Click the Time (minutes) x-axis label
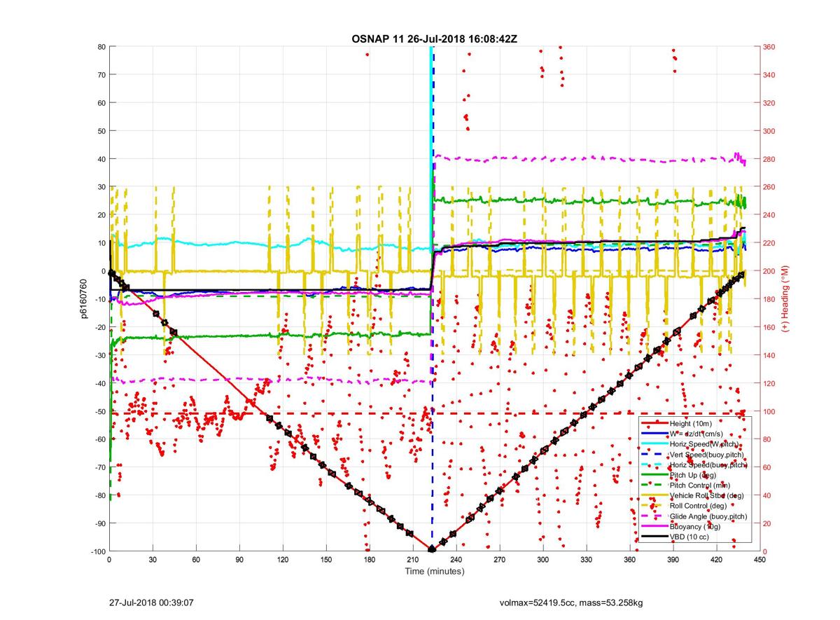The image size is (840, 620). pos(434,571)
